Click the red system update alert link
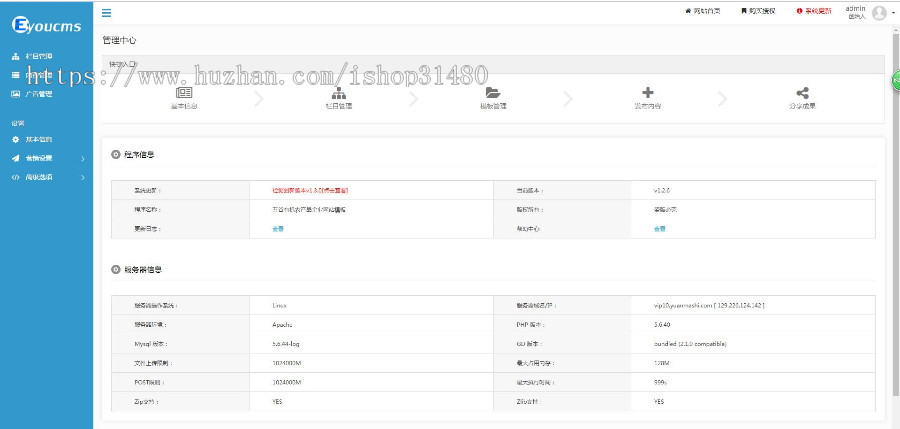 [x=813, y=11]
